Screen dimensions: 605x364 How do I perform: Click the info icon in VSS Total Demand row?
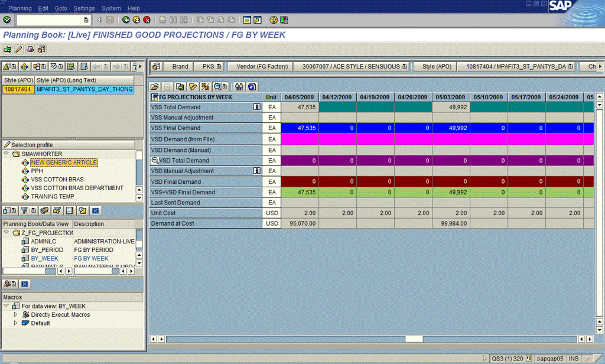[x=256, y=107]
